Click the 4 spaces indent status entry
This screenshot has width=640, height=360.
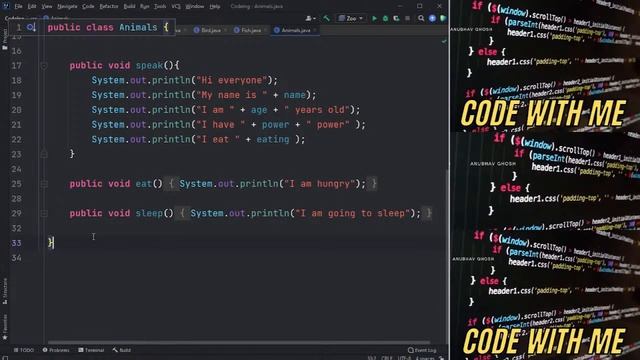tap(425, 358)
